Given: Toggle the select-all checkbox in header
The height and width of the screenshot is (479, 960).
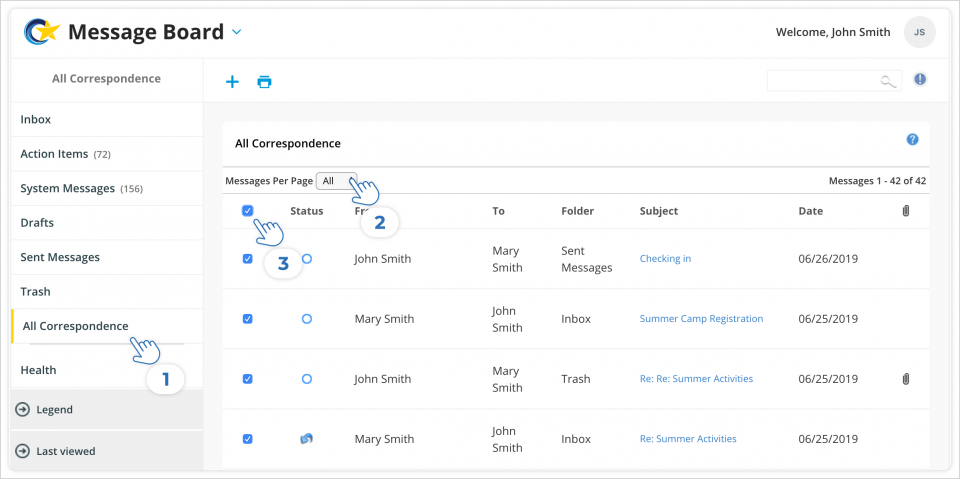Looking at the screenshot, I should click(x=247, y=211).
